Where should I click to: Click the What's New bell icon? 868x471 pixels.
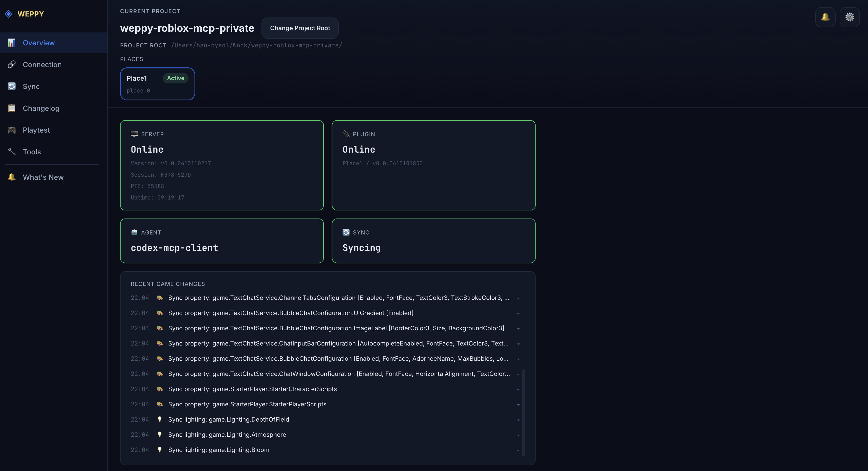[x=11, y=177]
